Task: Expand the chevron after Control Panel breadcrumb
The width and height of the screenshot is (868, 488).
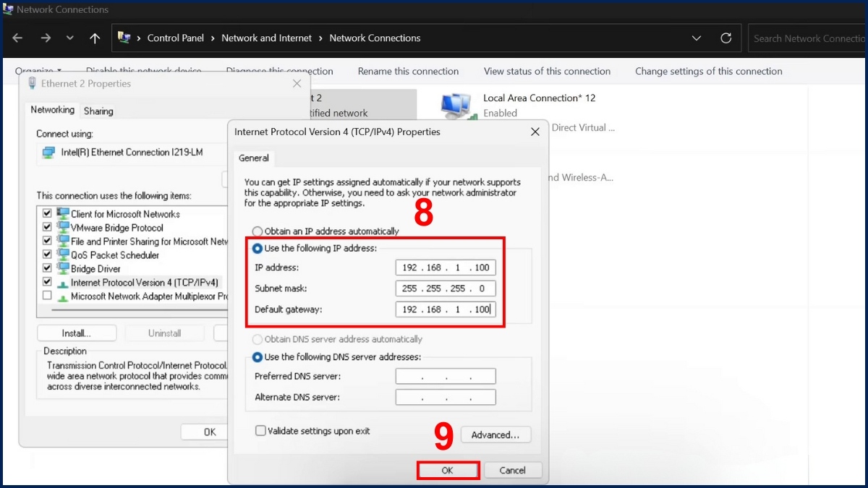Action: 213,38
